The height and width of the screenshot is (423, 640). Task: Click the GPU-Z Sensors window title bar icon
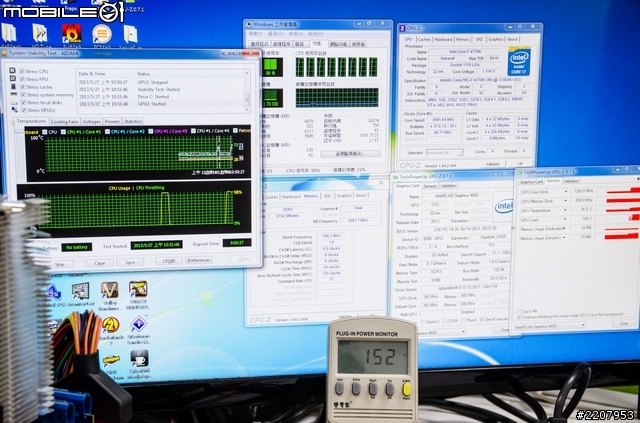[520, 172]
